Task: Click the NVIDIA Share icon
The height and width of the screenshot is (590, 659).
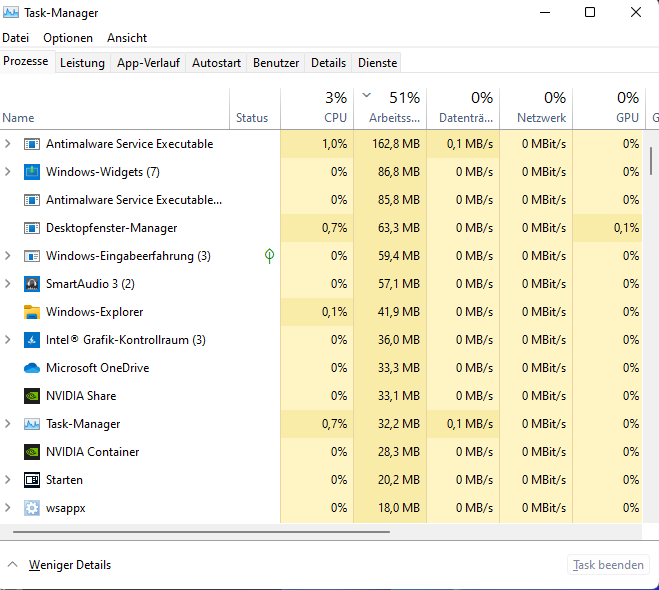Action: tap(32, 396)
